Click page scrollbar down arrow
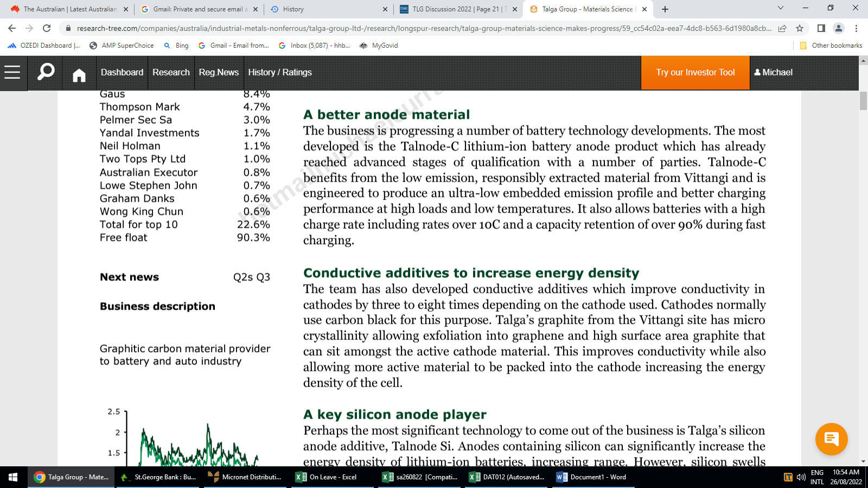 (863, 462)
